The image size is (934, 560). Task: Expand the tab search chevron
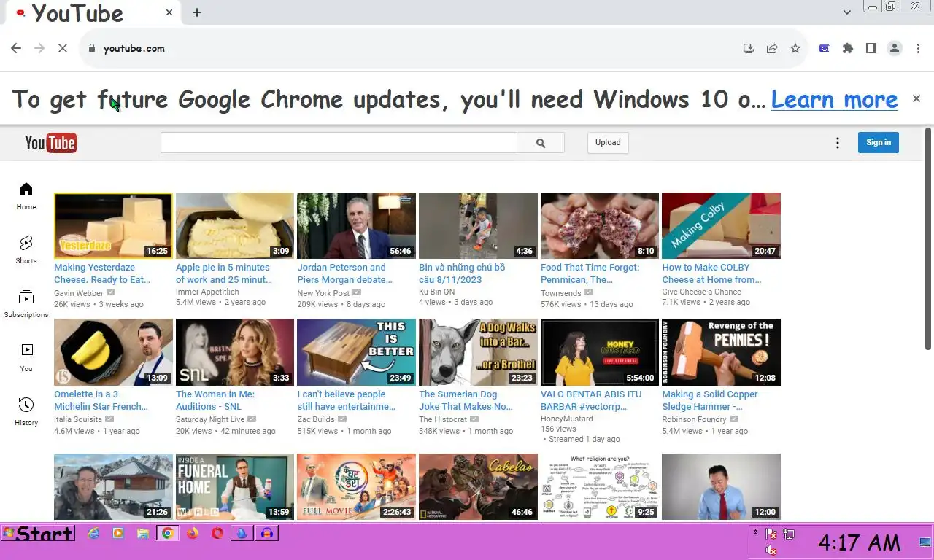[847, 12]
